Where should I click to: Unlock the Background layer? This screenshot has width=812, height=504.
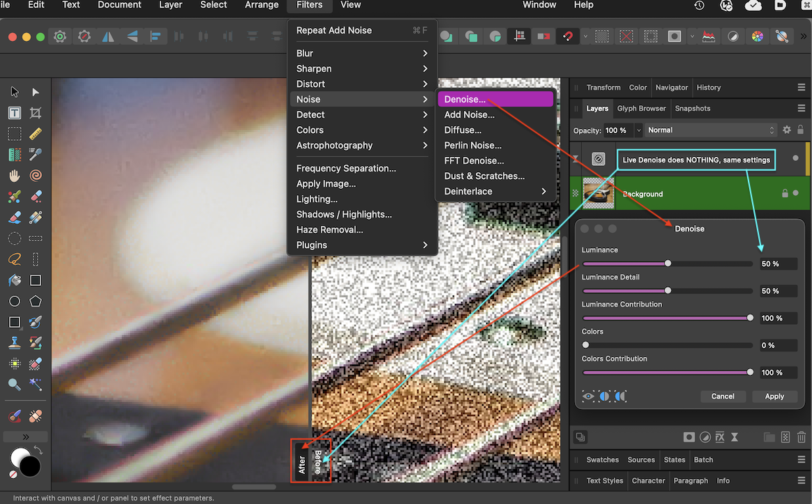coord(784,193)
